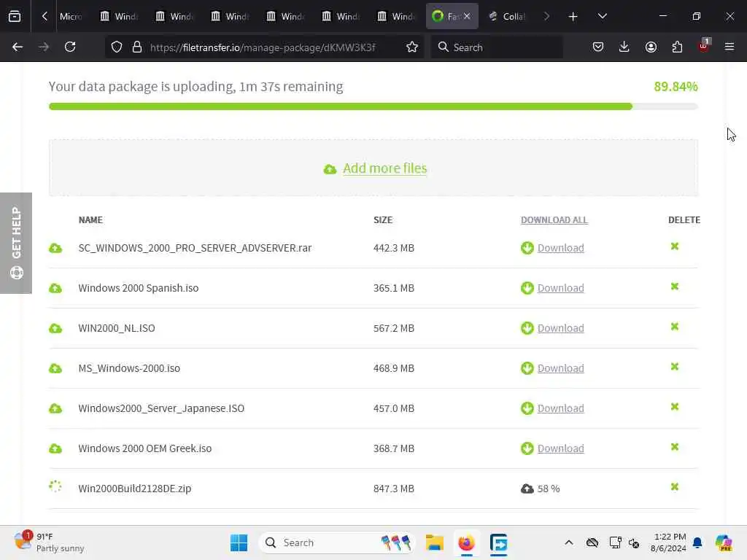Click green download icon for MS_Windows-2000.iso

527,368
